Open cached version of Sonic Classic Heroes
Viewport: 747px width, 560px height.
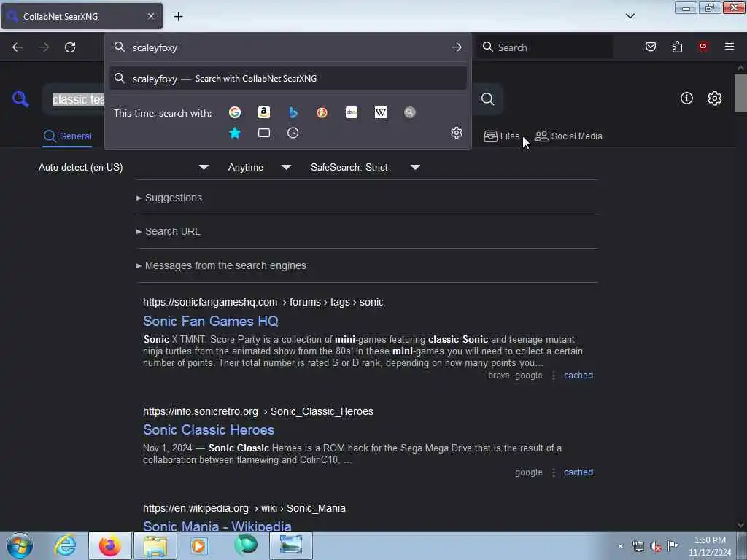[578, 472]
